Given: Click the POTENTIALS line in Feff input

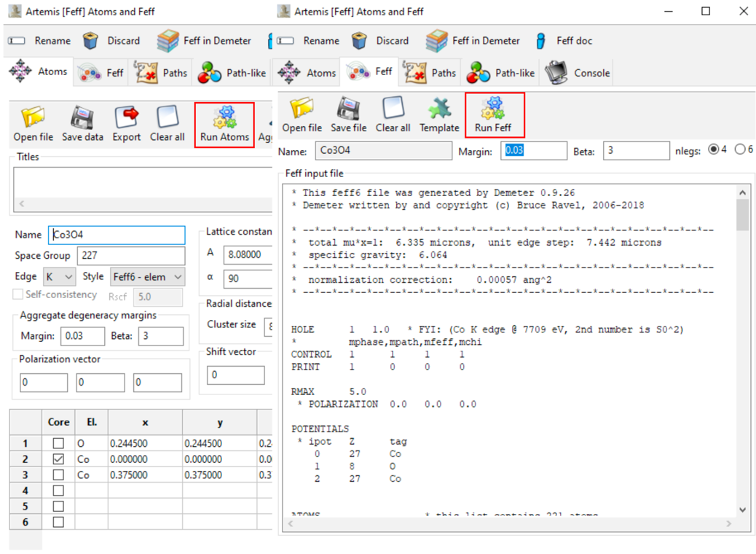Looking at the screenshot, I should pyautogui.click(x=320, y=429).
